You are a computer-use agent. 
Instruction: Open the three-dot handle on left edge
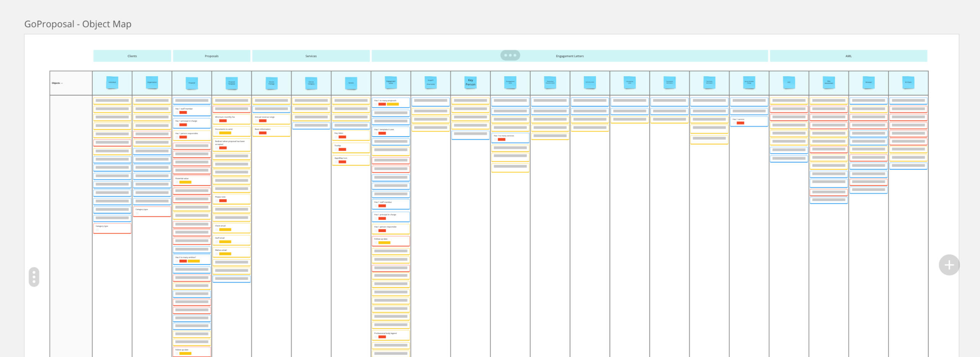(x=34, y=277)
